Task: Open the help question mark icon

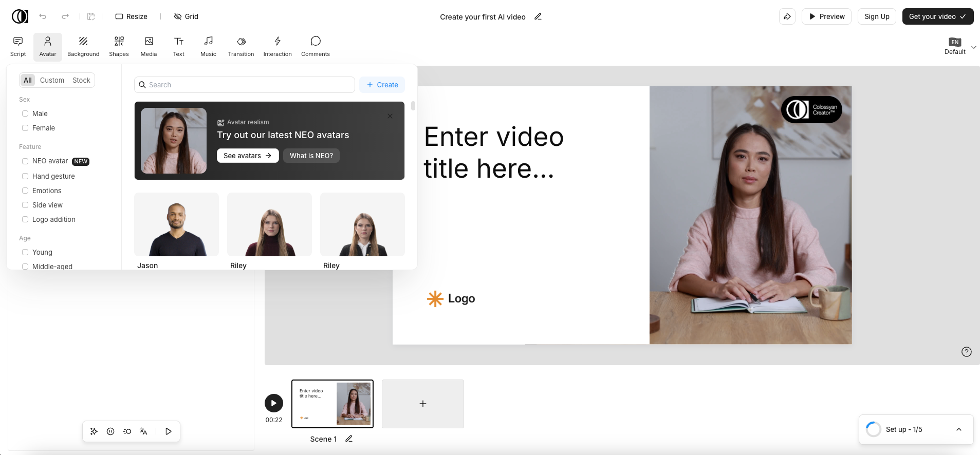Action: (966, 352)
